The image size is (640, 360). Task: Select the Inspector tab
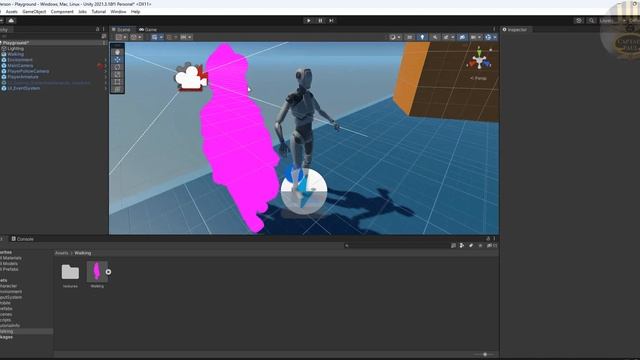point(515,29)
